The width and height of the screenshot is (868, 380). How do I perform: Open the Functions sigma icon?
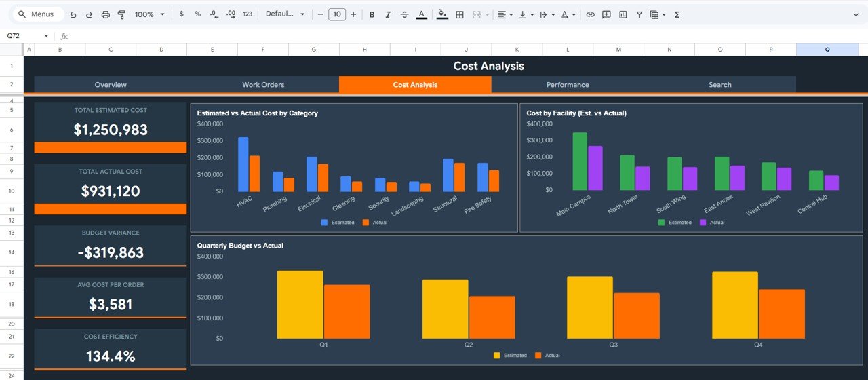click(677, 14)
